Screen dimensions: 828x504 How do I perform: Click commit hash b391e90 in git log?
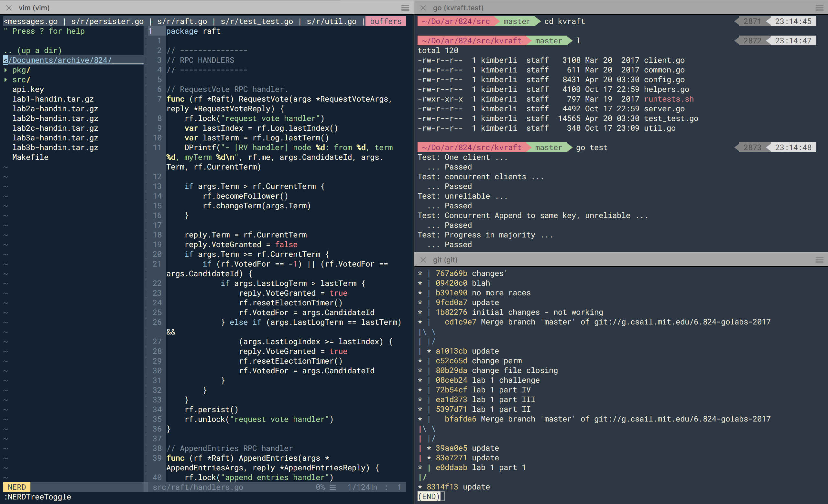coord(451,293)
